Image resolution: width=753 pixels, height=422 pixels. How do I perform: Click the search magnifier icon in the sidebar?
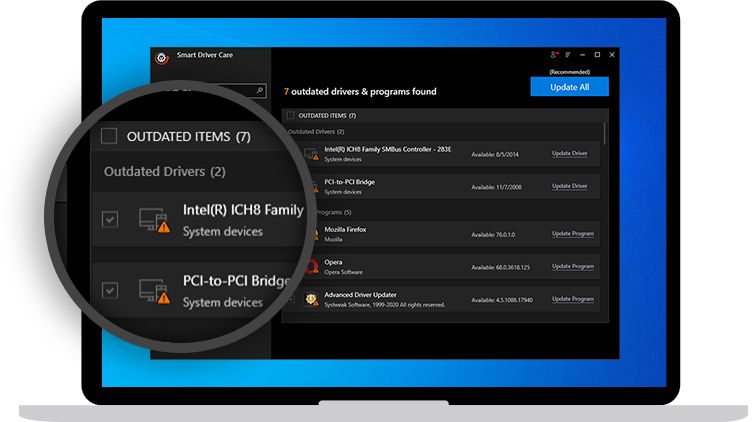tap(260, 90)
